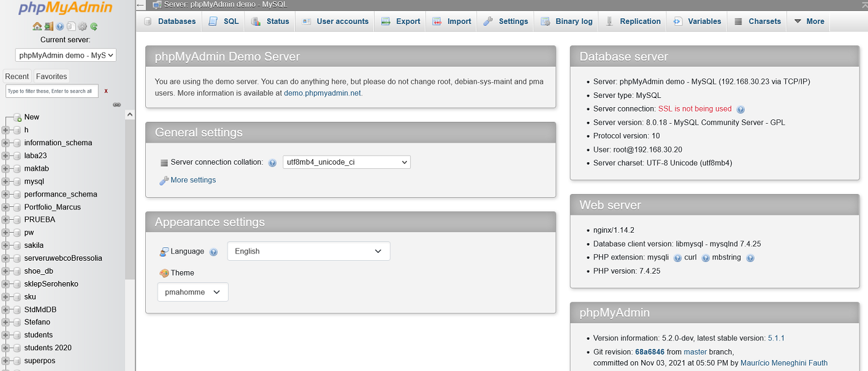
Task: Click the phpMyAdmin logo
Action: point(65,9)
